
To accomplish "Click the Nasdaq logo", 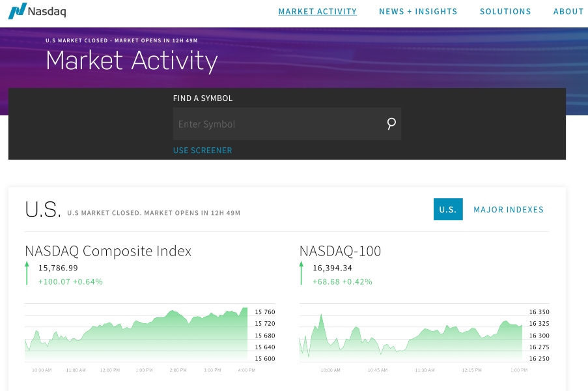I will [37, 11].
